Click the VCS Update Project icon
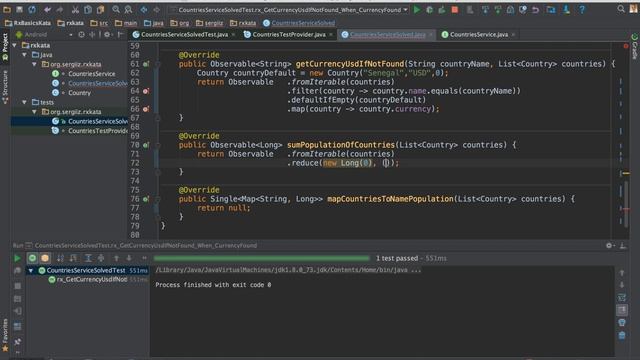The image size is (640, 360). point(485,9)
